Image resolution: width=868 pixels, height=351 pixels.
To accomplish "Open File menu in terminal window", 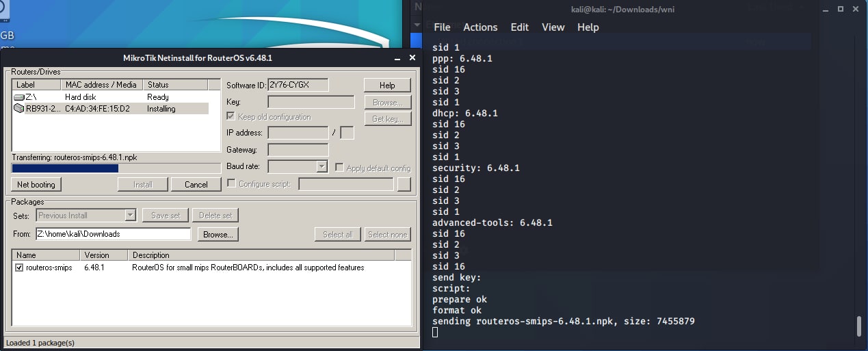I will (443, 27).
